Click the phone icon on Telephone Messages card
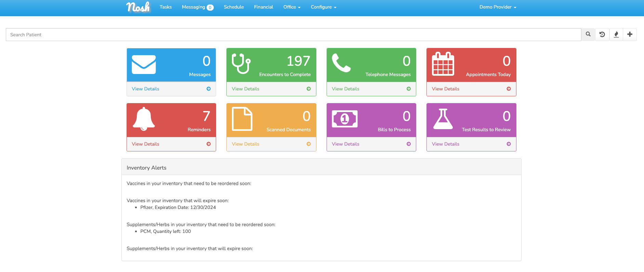 tap(341, 63)
